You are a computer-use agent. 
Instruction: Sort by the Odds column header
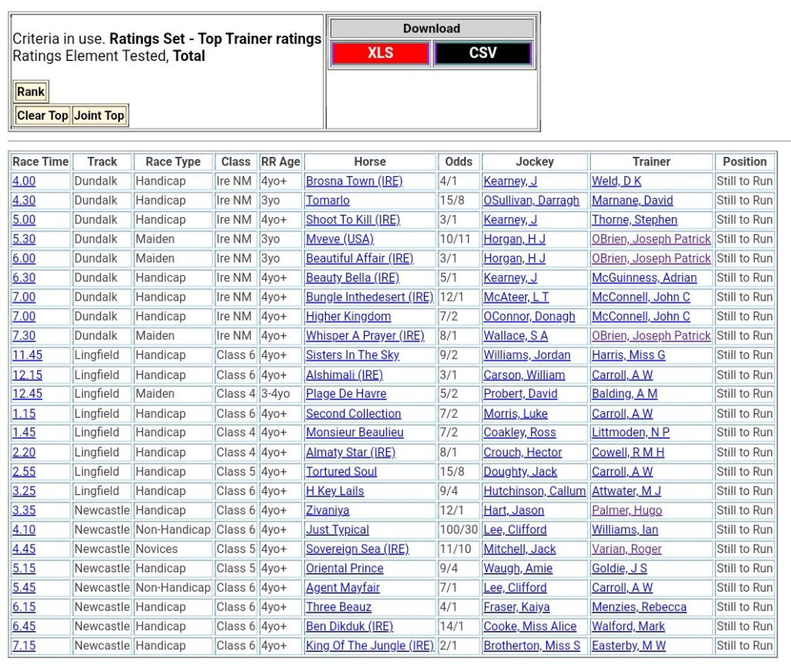[459, 162]
